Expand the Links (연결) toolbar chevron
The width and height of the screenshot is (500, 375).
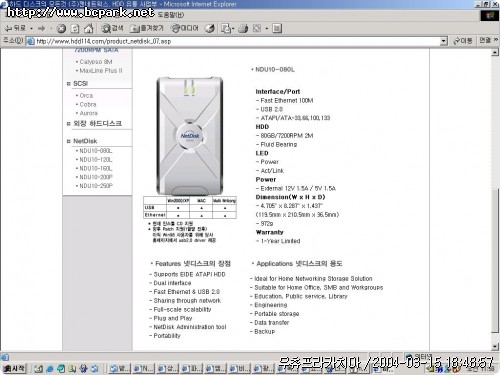click(x=496, y=40)
